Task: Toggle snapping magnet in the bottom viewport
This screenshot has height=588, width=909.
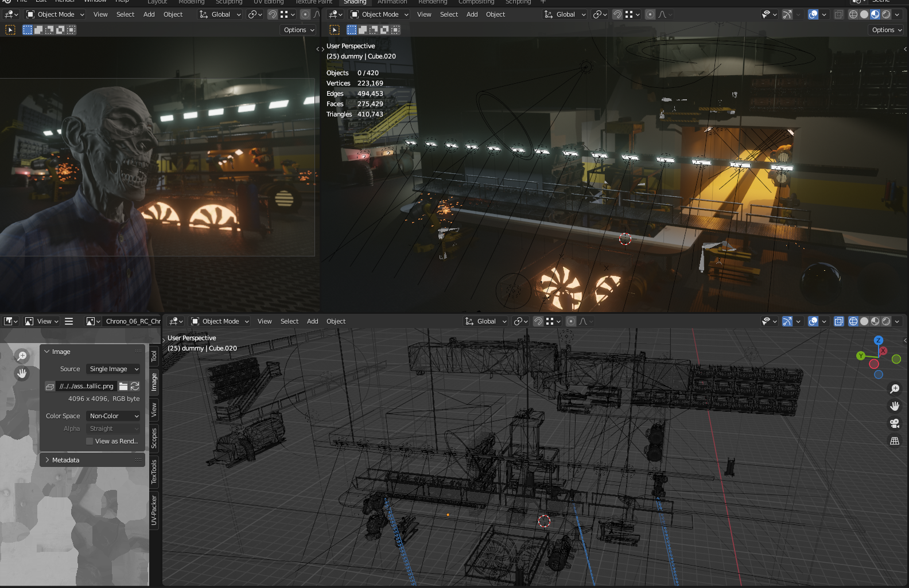Action: click(538, 321)
